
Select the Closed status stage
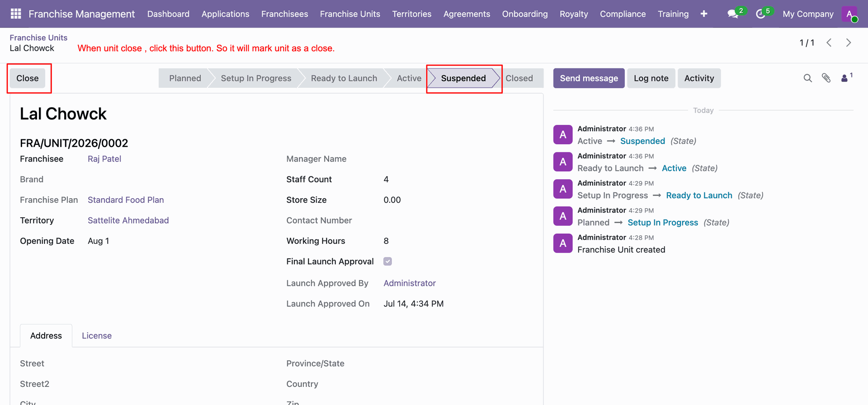coord(519,78)
